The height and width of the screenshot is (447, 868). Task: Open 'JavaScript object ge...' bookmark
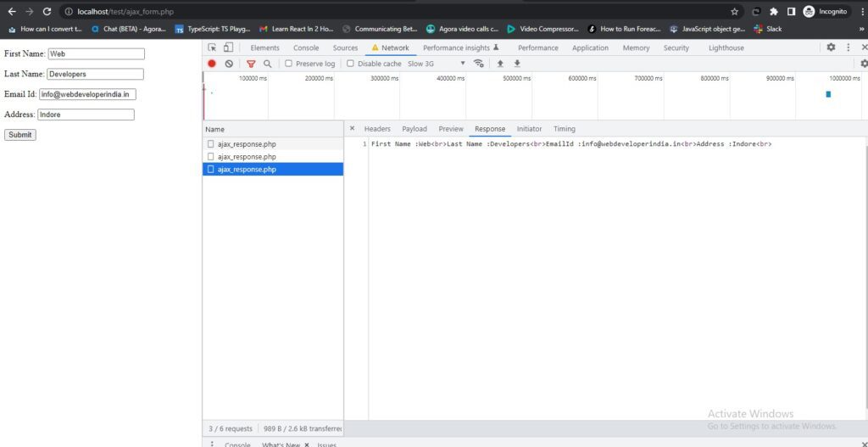pos(708,29)
